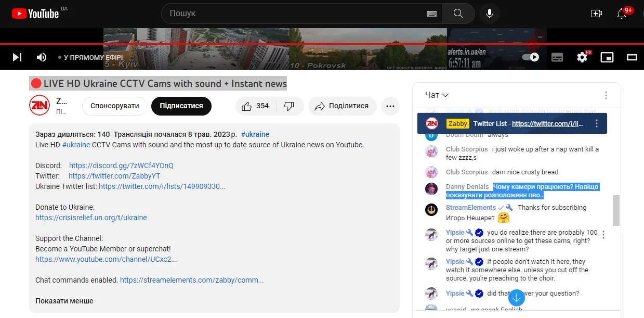Open the notifications bell
This screenshot has height=318, width=644.
(622, 14)
